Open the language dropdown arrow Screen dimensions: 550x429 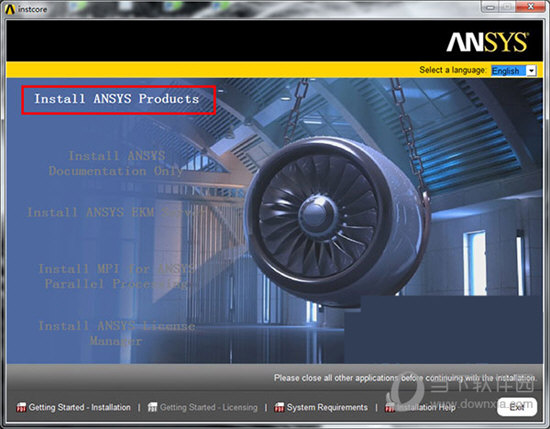pos(531,71)
